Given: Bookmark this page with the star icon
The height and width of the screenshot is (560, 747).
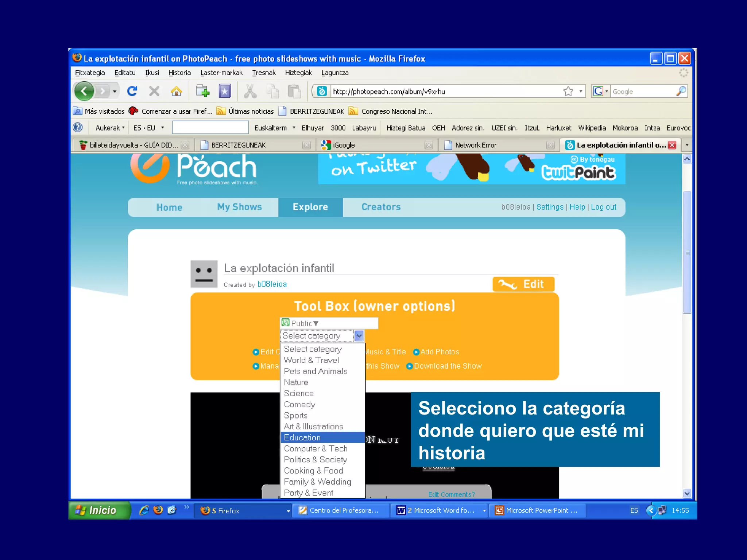Looking at the screenshot, I should click(568, 92).
